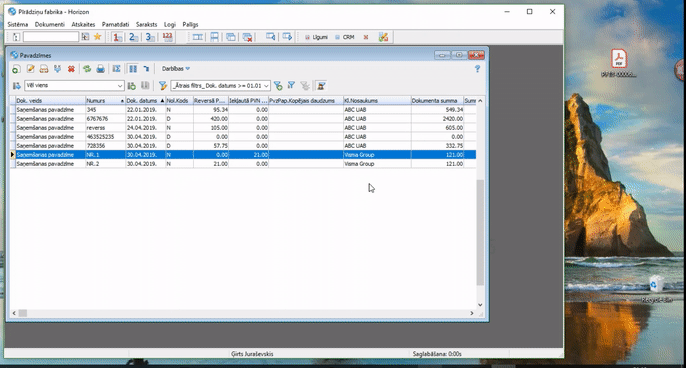686x368 pixels.
Task: Click the open/view document icon
Action: tap(44, 69)
